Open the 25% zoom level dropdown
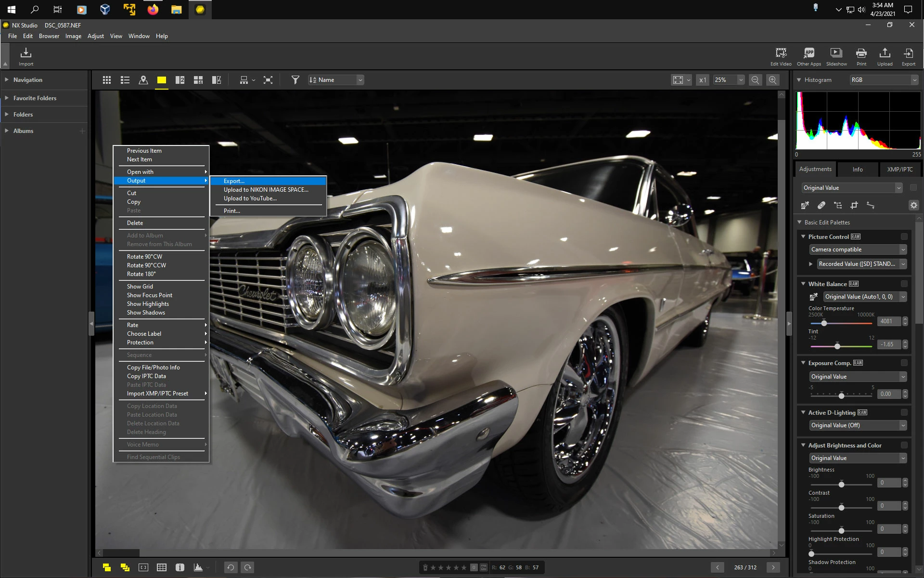This screenshot has height=578, width=924. (741, 80)
